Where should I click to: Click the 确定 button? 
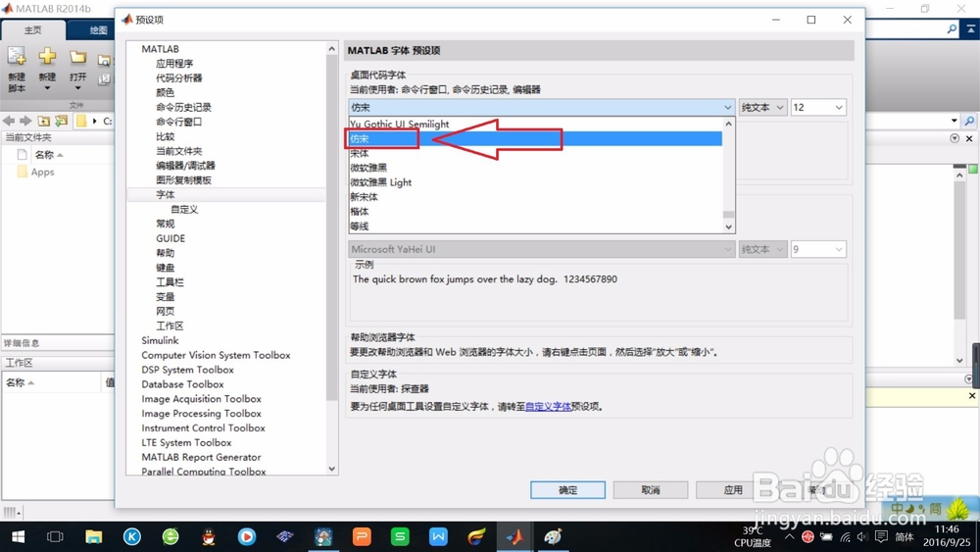tap(567, 490)
